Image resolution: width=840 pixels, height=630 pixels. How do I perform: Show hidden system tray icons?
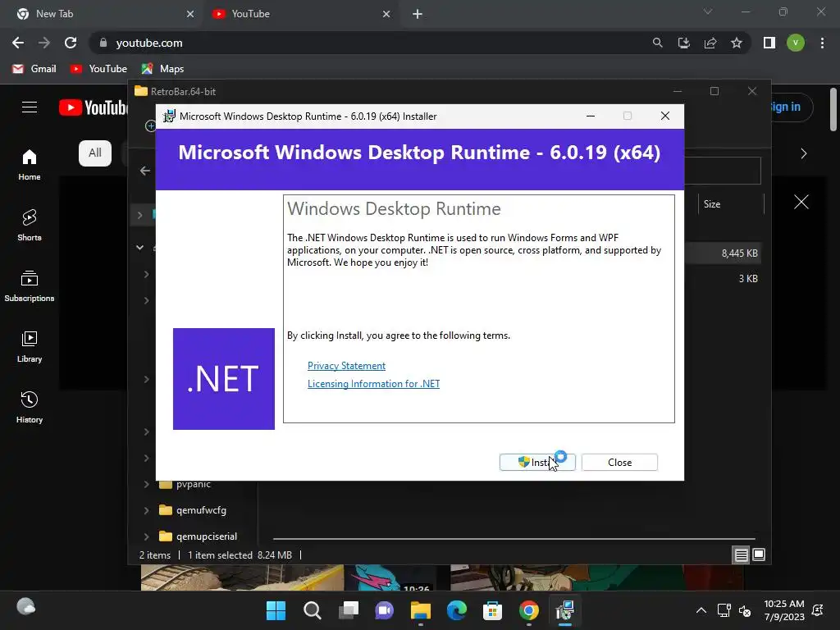[x=701, y=610]
